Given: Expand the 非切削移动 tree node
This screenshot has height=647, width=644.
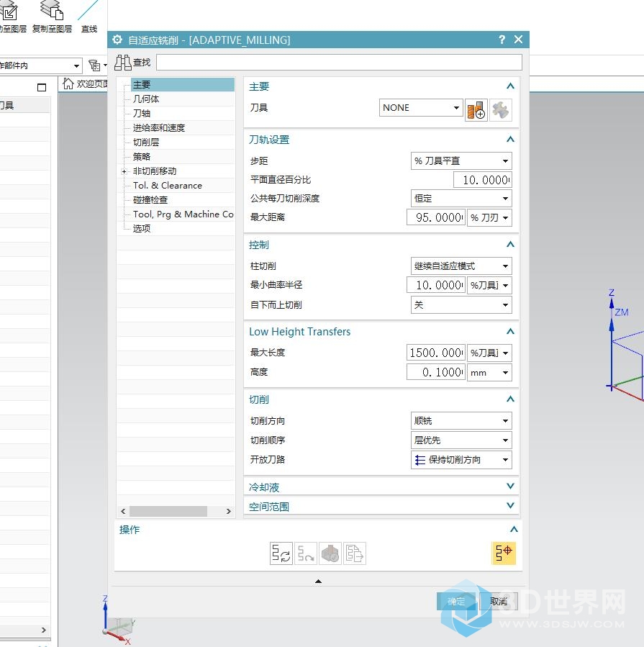Looking at the screenshot, I should (124, 171).
